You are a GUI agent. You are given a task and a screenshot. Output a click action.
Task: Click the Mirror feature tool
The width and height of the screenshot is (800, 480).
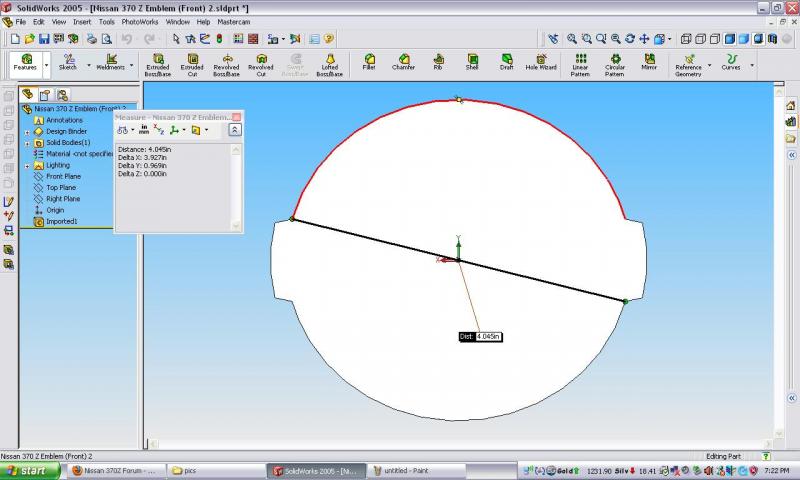click(x=649, y=62)
